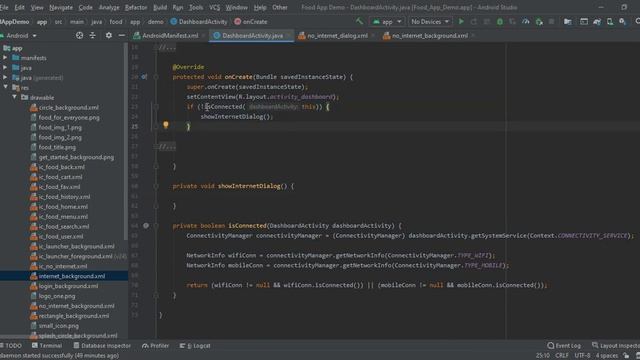Open the VCS menu

tap(214, 7)
